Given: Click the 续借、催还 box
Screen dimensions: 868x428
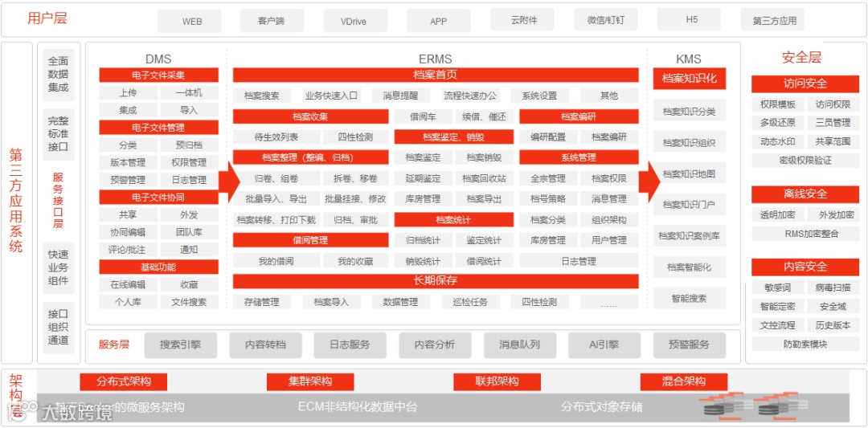Looking at the screenshot, I should (x=485, y=116).
